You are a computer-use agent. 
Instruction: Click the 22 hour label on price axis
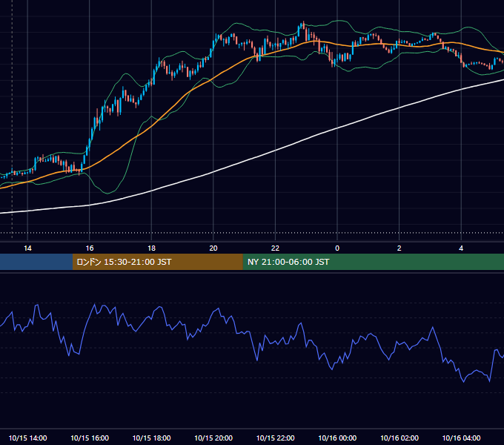pyautogui.click(x=275, y=248)
